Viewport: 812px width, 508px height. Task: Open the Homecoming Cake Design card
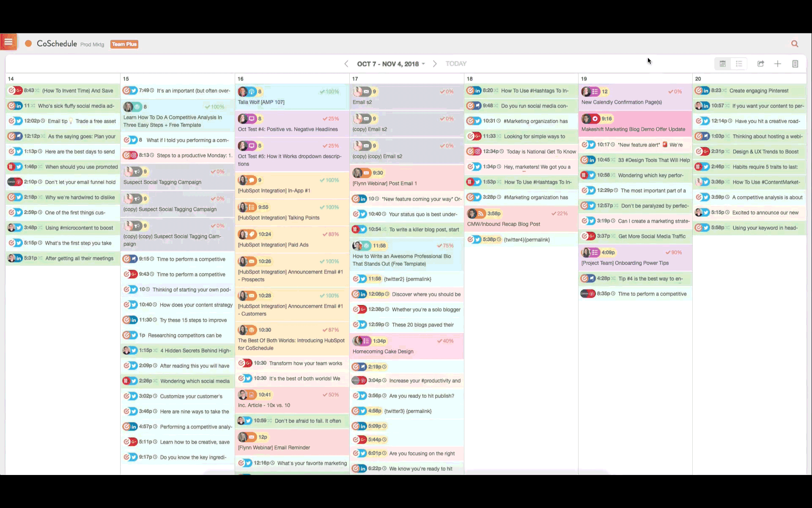coord(383,351)
